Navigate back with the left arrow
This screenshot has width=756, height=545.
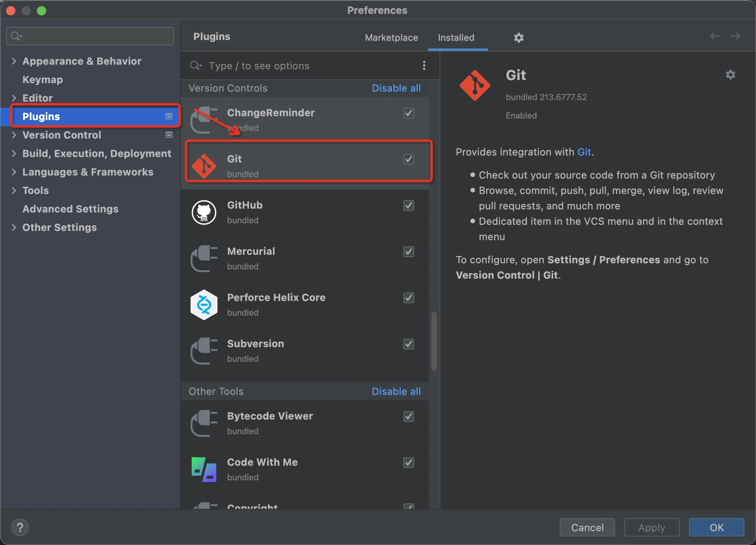point(715,36)
